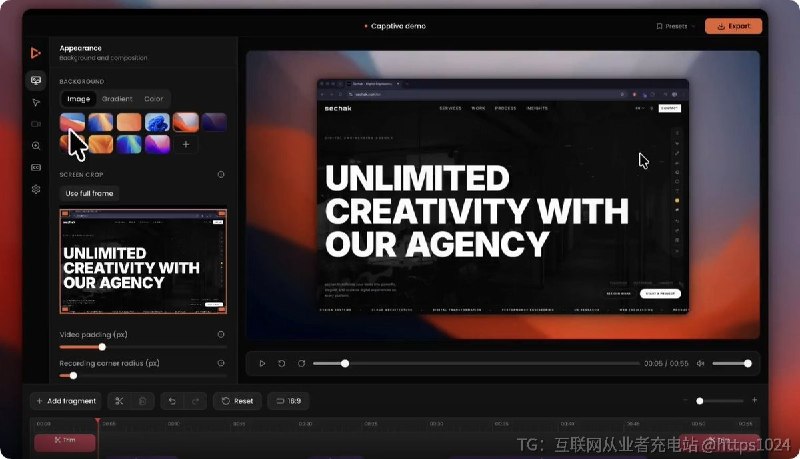Play the video preview
The width and height of the screenshot is (800, 459).
click(x=262, y=364)
